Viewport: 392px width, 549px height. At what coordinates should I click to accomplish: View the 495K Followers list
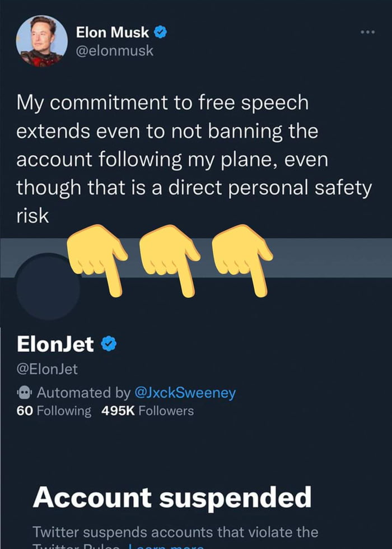click(x=147, y=411)
